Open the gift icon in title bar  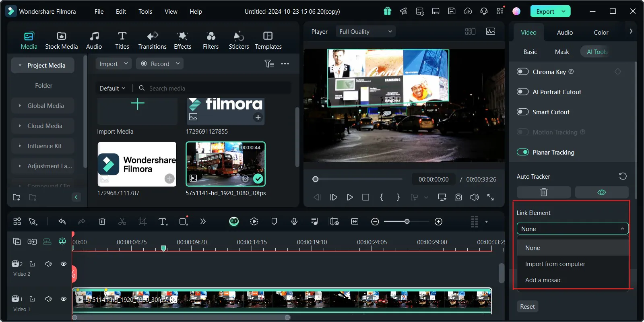pyautogui.click(x=387, y=11)
